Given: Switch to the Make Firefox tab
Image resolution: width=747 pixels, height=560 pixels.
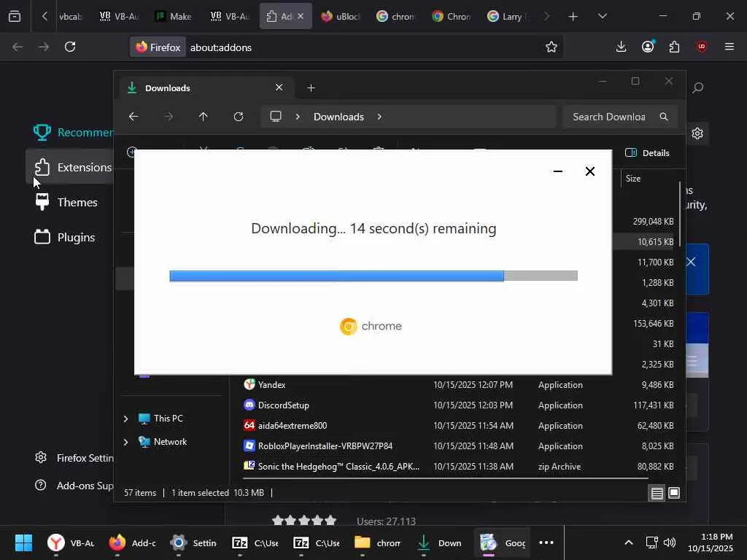Looking at the screenshot, I should pos(174,17).
